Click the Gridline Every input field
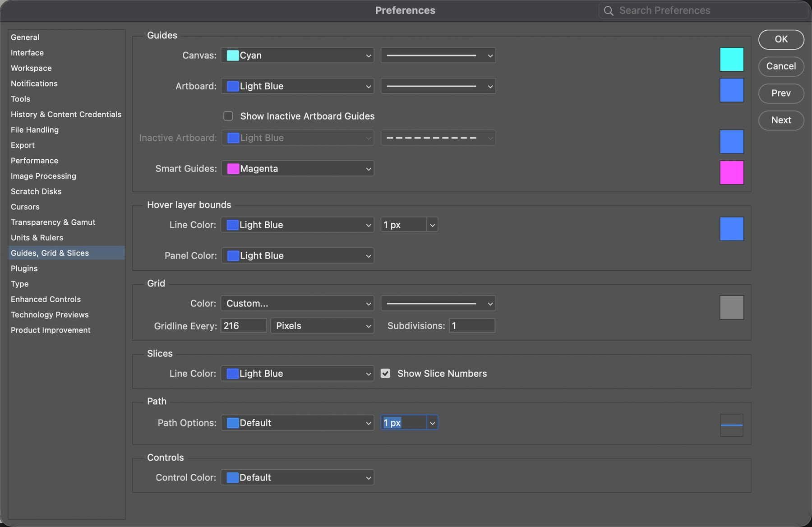Image resolution: width=812 pixels, height=527 pixels. coord(244,326)
